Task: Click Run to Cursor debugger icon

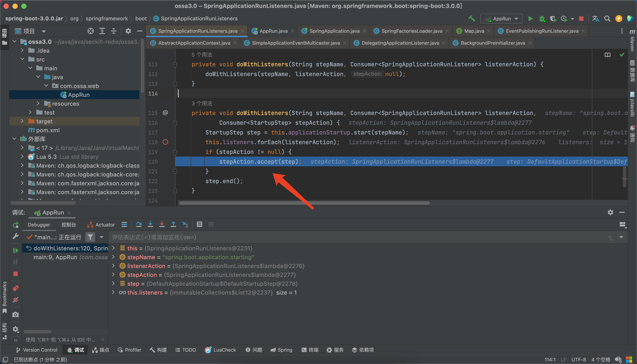Action: coord(185,224)
